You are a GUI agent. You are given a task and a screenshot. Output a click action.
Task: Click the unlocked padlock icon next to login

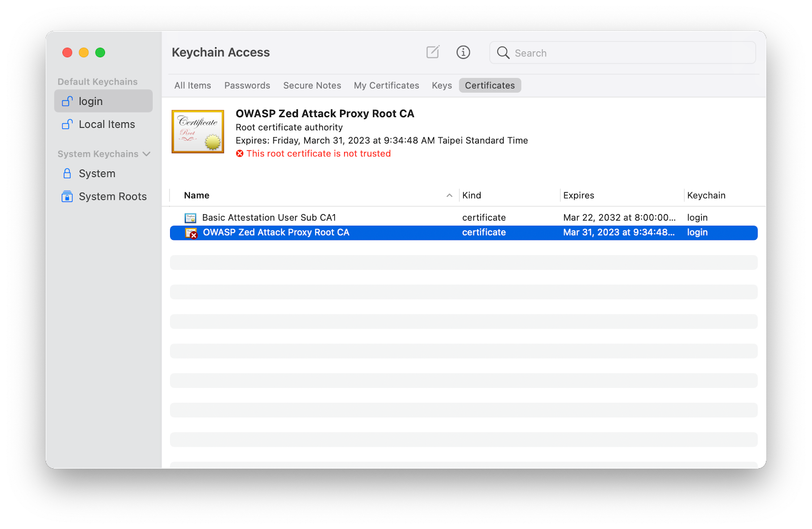point(67,101)
